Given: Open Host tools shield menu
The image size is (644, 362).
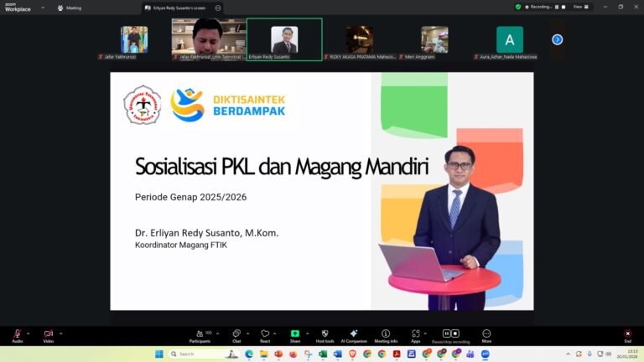Looking at the screenshot, I should pos(325,336).
